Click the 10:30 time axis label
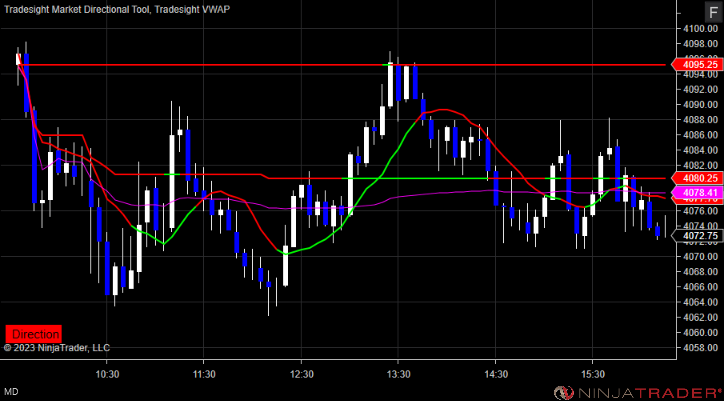This screenshot has height=401, width=724. tap(106, 373)
